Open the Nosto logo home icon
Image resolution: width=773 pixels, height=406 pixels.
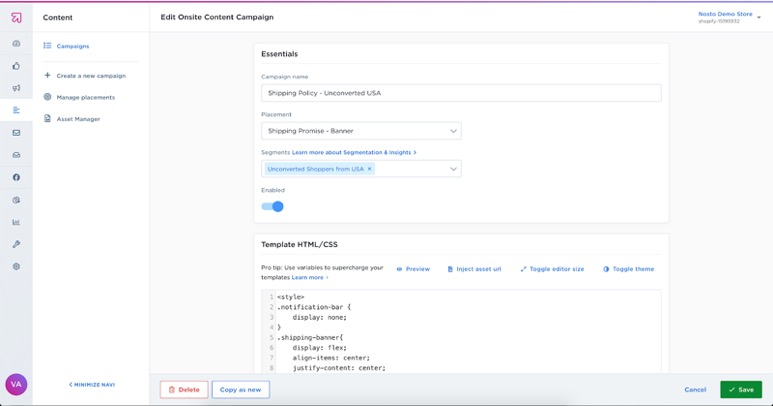coord(16,18)
